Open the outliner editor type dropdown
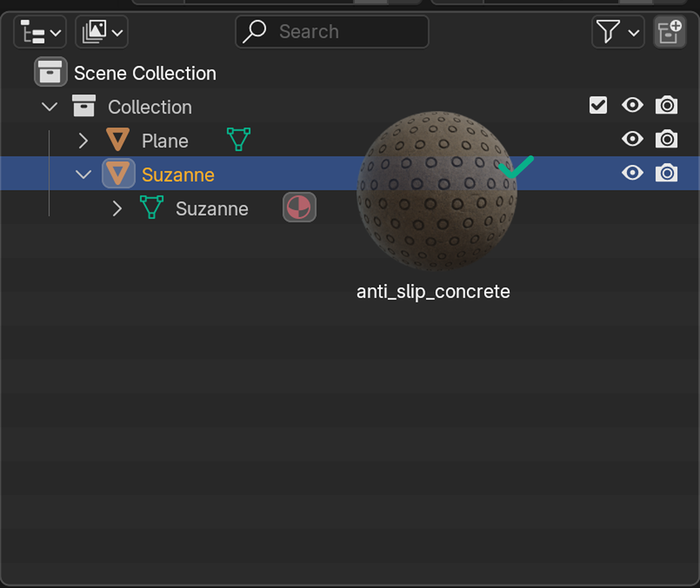Screen dimensions: 700x588 coord(40,32)
